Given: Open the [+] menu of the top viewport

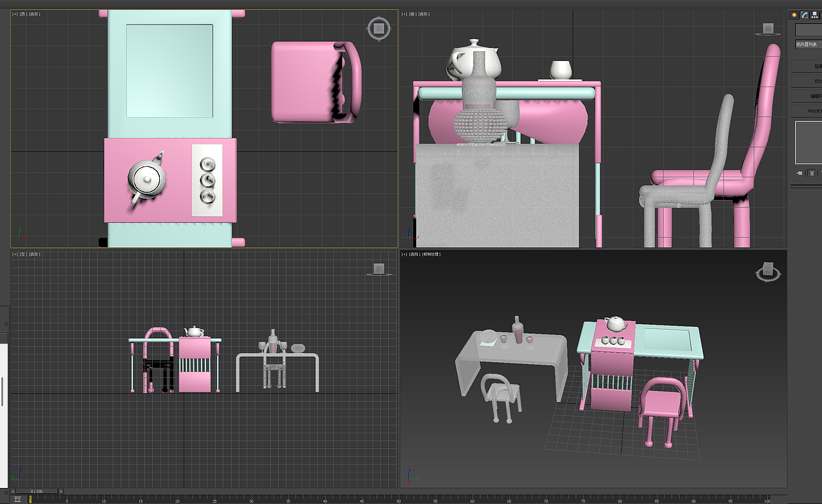Looking at the screenshot, I should point(15,13).
